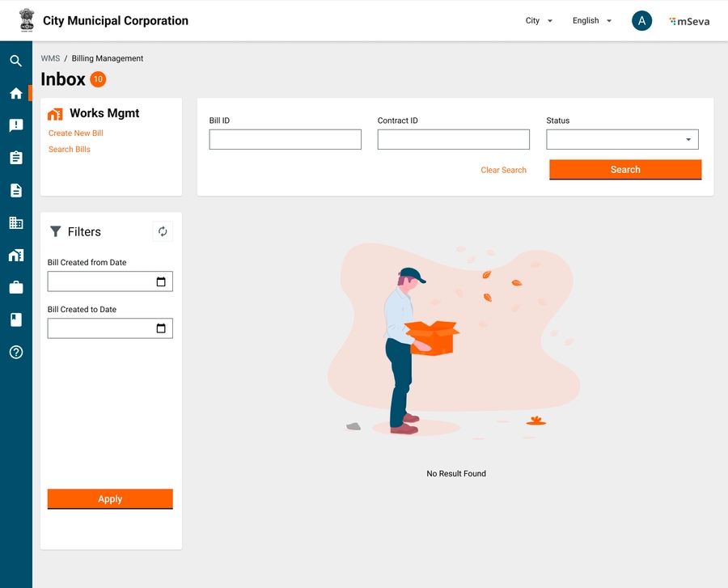Viewport: 728px width, 588px height.
Task: Open the briefcase icon in sidebar
Action: (x=15, y=287)
